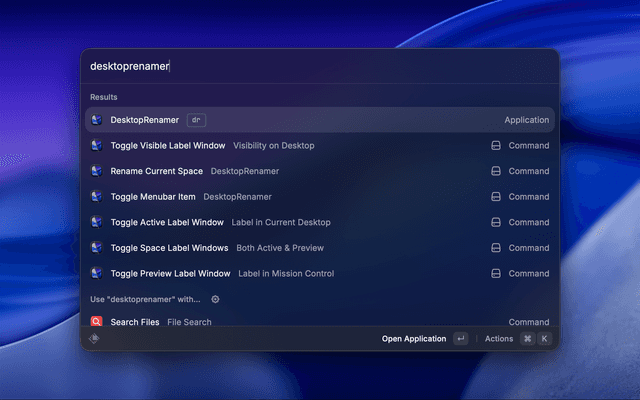Click the DesktopRenamer application icon
The width and height of the screenshot is (640, 400).
(x=97, y=120)
